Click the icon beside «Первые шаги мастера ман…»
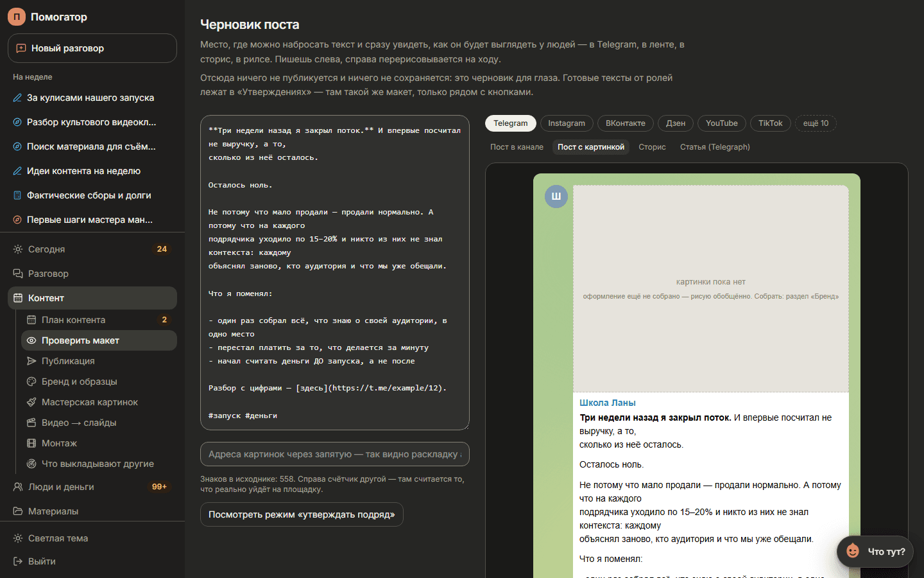This screenshot has width=924, height=578. (x=17, y=220)
